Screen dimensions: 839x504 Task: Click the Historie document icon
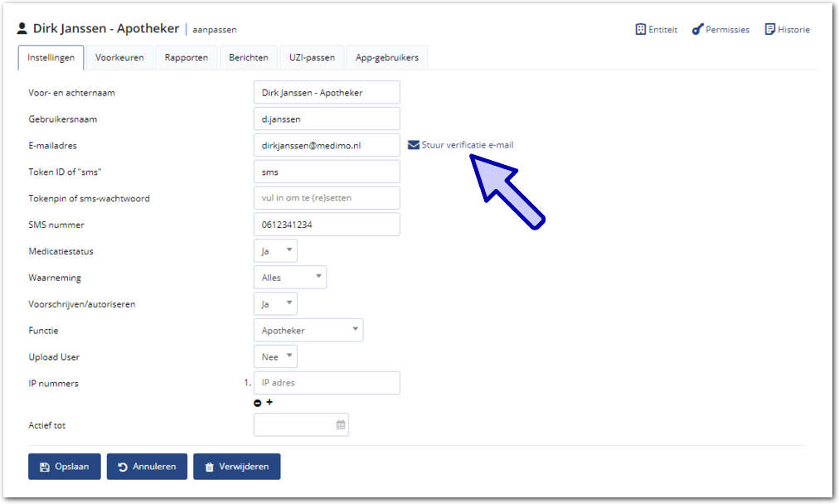tap(769, 29)
